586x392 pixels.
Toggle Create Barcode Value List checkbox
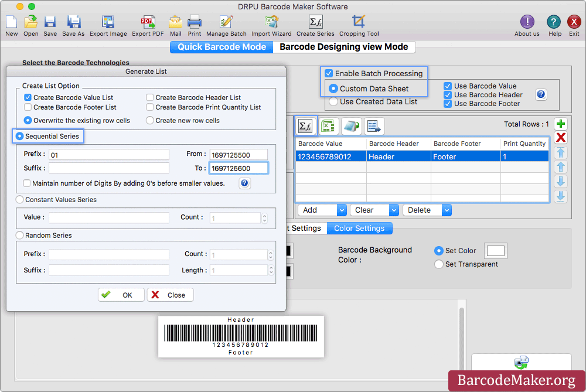28,97
